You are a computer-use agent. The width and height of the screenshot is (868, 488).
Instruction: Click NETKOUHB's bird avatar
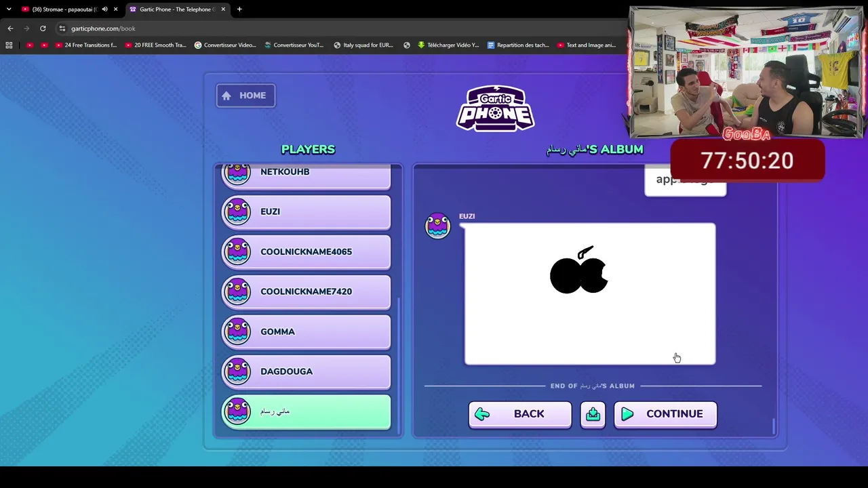click(237, 174)
